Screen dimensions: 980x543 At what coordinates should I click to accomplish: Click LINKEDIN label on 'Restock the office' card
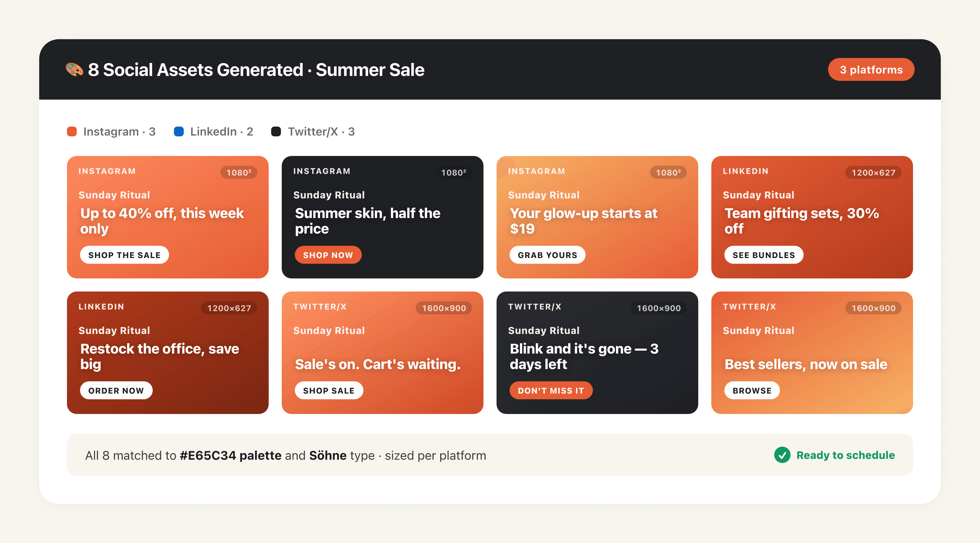[x=101, y=306]
